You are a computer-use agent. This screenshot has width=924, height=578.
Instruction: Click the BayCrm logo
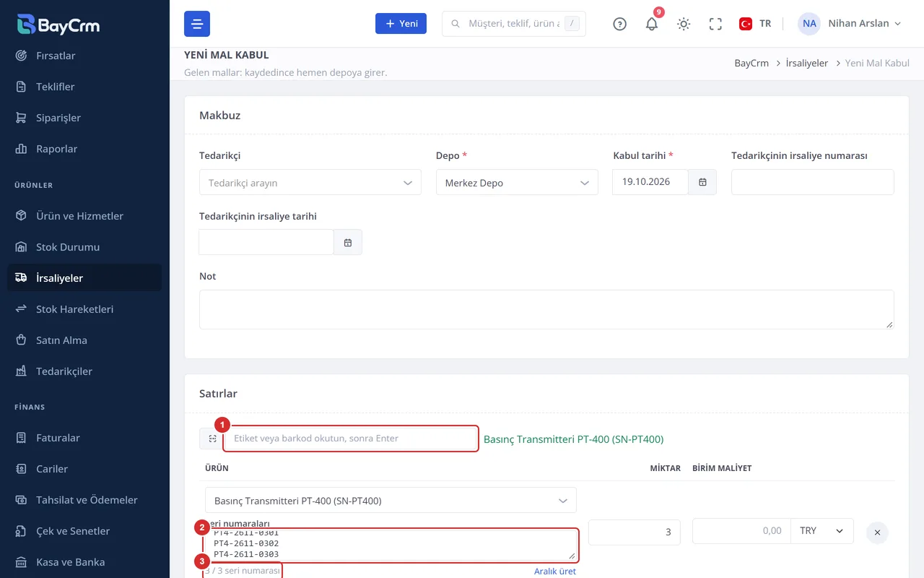tap(58, 24)
